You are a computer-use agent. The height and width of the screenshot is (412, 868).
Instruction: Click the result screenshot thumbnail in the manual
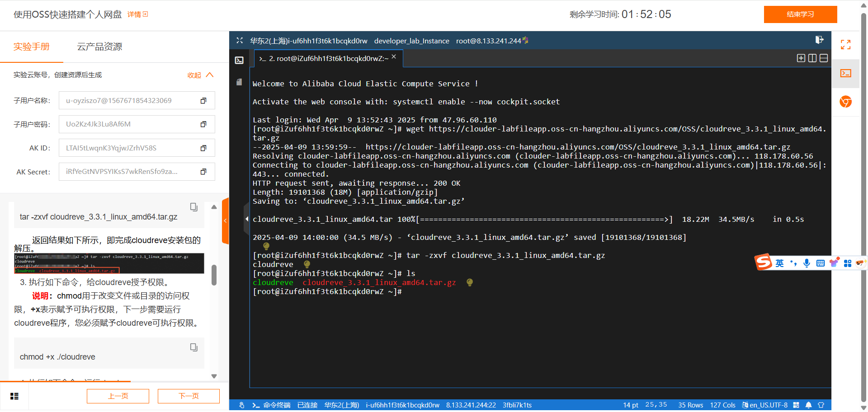(109, 263)
